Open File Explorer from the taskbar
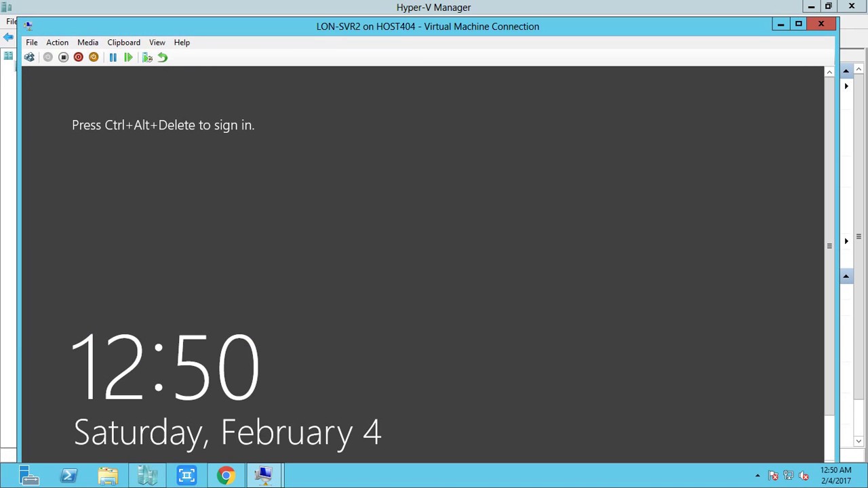The image size is (868, 488). click(108, 475)
